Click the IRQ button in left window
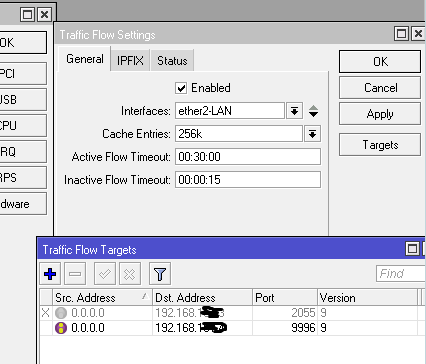This screenshot has width=426, height=364. [23, 152]
